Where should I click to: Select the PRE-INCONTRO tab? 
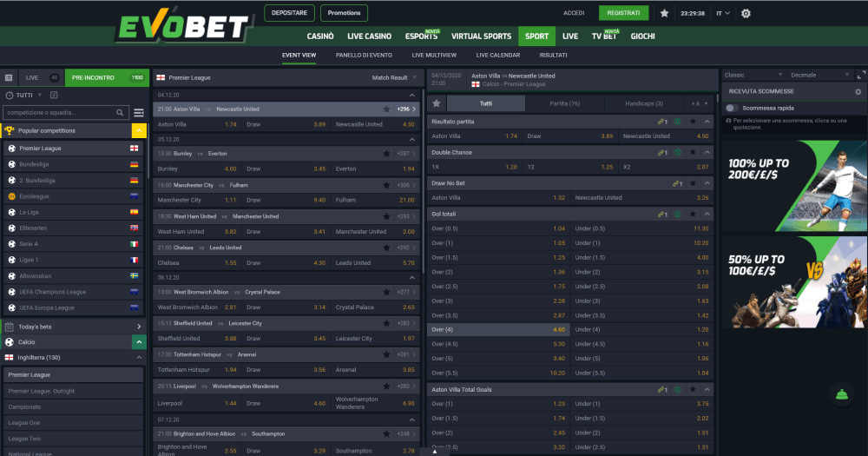click(107, 77)
